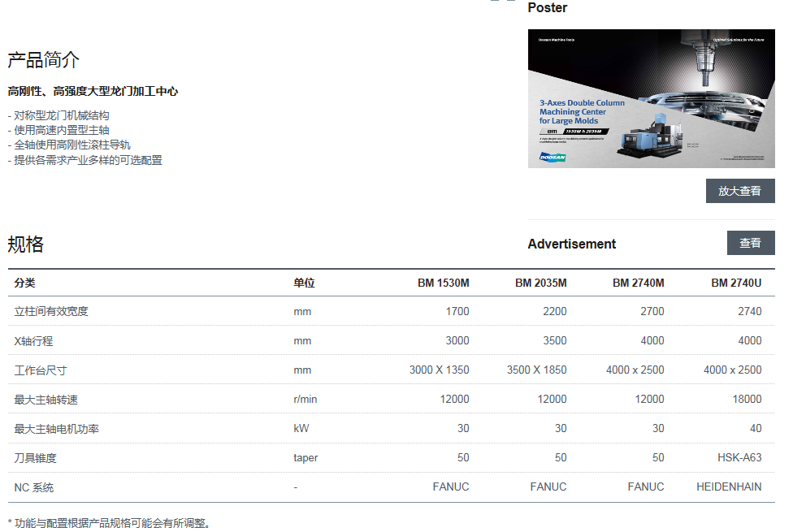The height and width of the screenshot is (532, 806).
Task: Click the BM 2740U column header
Action: point(736,283)
